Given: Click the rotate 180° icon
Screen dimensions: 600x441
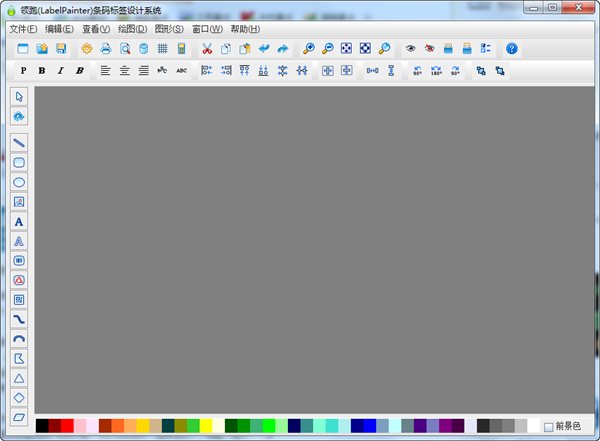Looking at the screenshot, I should pyautogui.click(x=436, y=71).
